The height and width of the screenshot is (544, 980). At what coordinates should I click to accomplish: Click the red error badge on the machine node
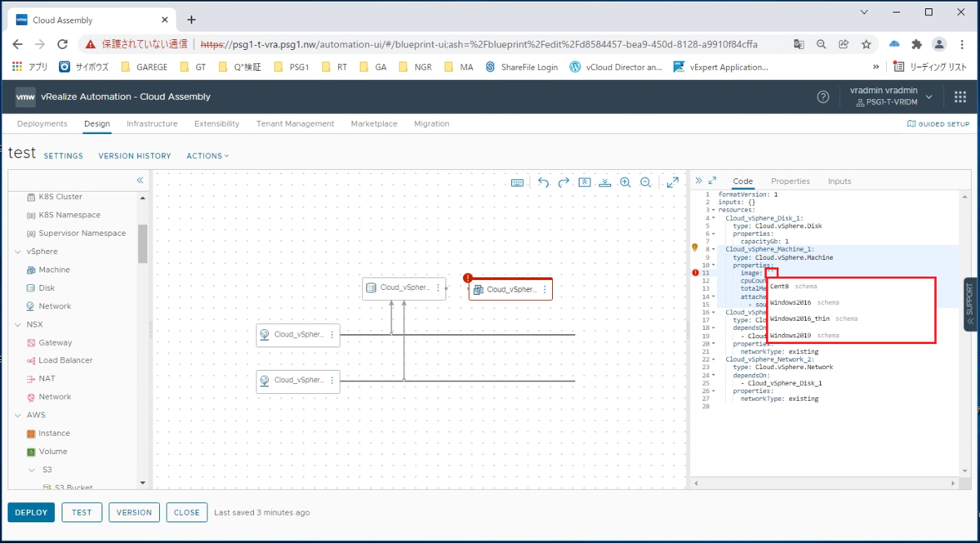pos(469,279)
